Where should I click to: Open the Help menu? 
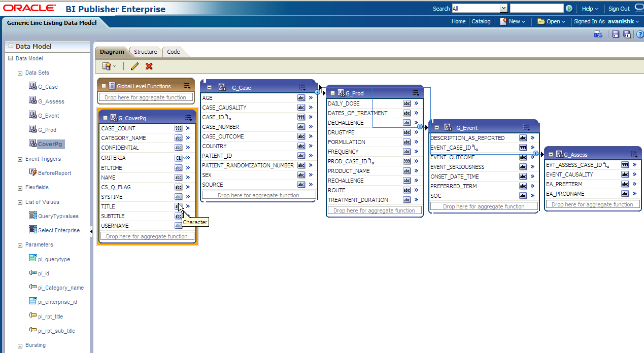coord(590,9)
